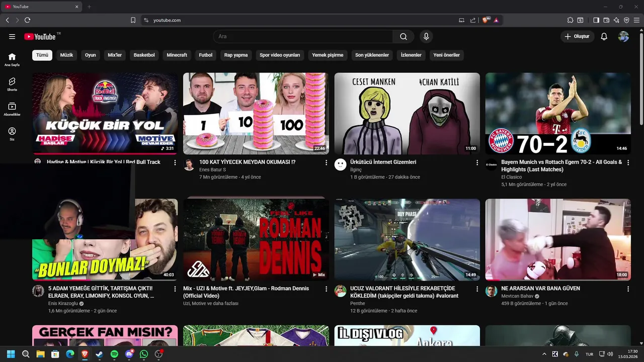Click the page vertical scrollbar
This screenshot has width=644, height=362.
coord(641,78)
